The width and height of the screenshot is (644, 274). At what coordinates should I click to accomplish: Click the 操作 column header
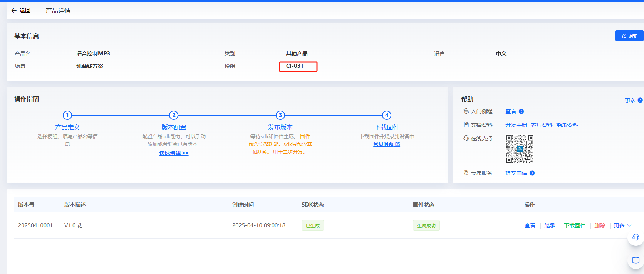pos(530,205)
